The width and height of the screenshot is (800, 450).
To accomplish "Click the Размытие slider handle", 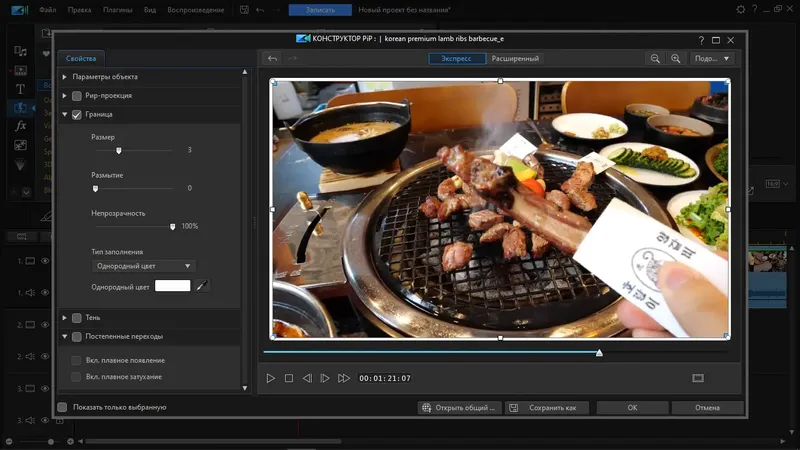I will 95,189.
